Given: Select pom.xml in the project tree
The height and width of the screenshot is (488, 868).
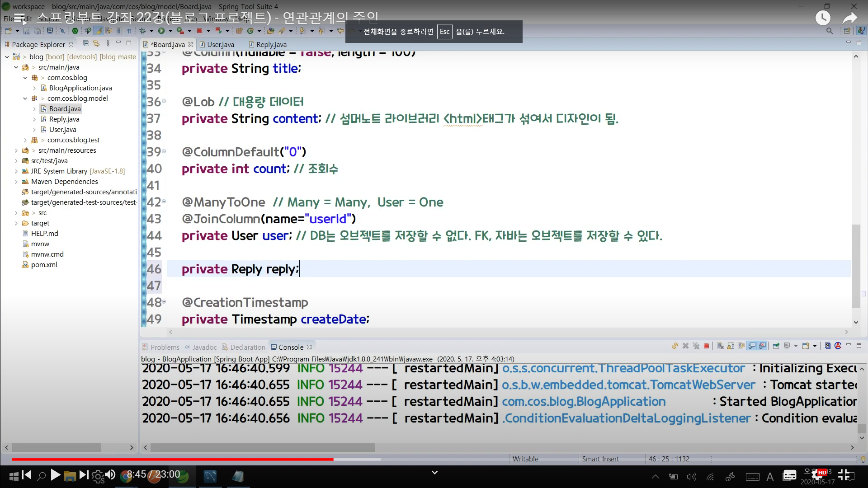Looking at the screenshot, I should pyautogui.click(x=44, y=265).
